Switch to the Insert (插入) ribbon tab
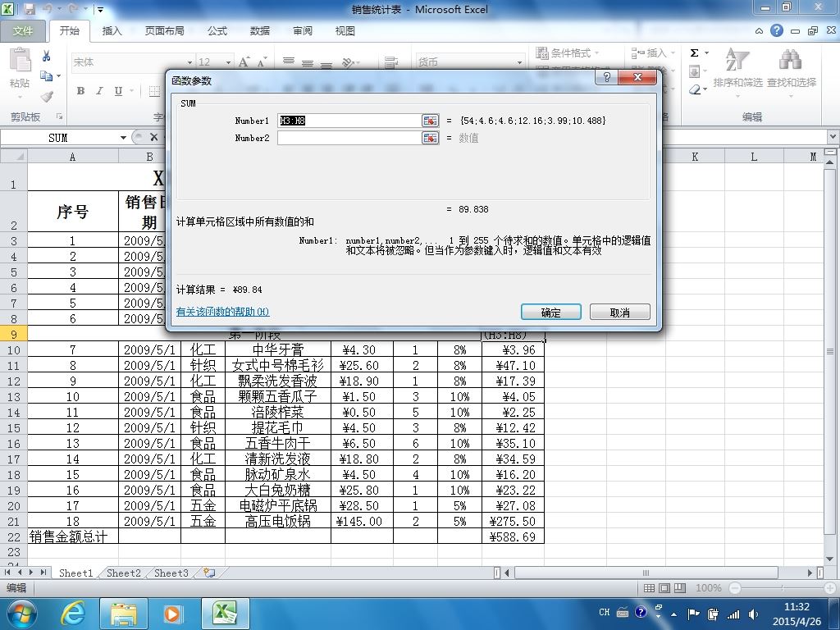 [112, 31]
